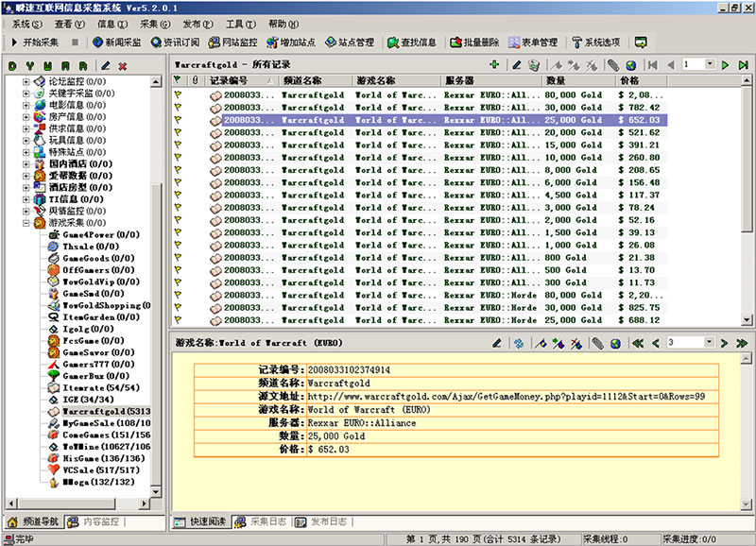This screenshot has height=546, width=756.
Task: Select the Itemrate (54/54) channel
Action: pos(101,388)
